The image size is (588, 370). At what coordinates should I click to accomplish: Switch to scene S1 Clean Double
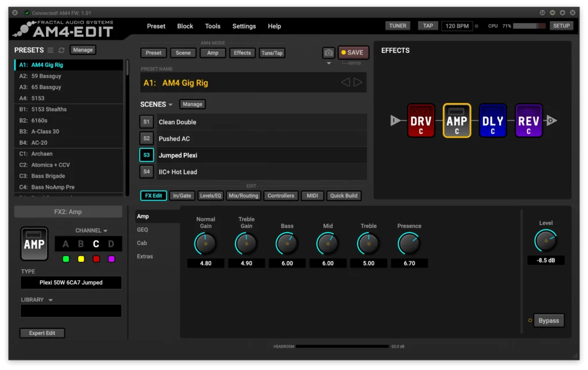tap(146, 122)
